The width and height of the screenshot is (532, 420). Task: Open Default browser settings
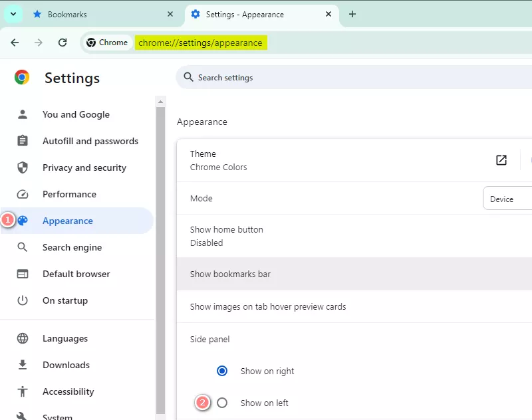[x=76, y=274]
